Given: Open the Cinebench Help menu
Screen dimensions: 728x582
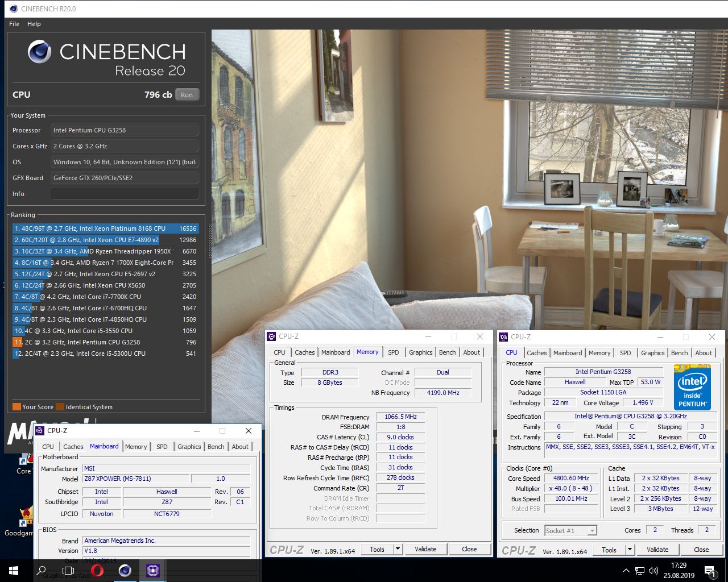Looking at the screenshot, I should [x=34, y=24].
